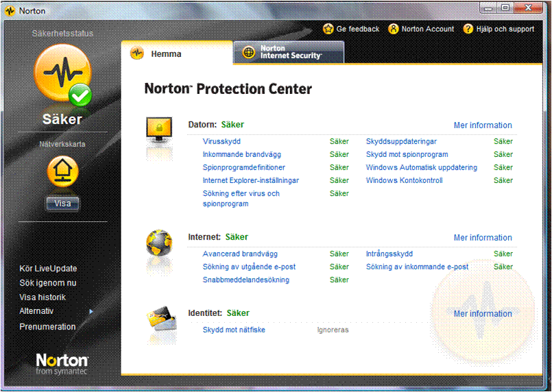Click Säker status next to Virusskydd
Image resolution: width=552 pixels, height=392 pixels.
(339, 141)
